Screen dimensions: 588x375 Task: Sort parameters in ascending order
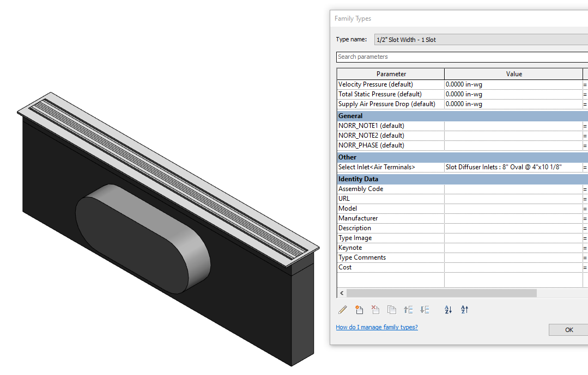click(x=447, y=309)
